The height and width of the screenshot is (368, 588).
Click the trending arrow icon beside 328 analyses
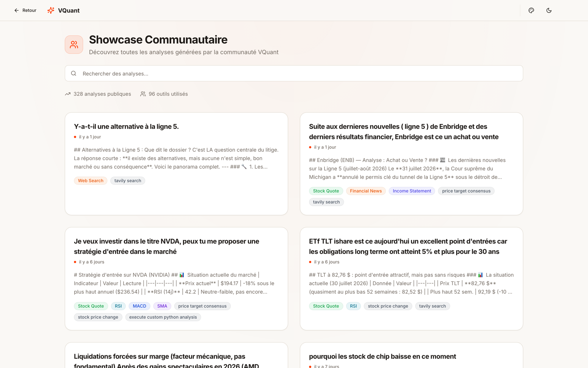click(68, 94)
